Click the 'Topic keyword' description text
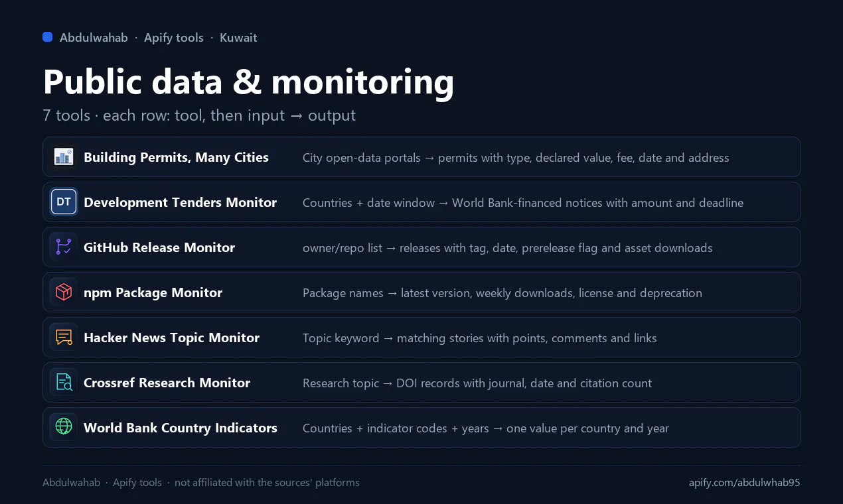Screen dimensions: 843x504 pyautogui.click(x=480, y=338)
